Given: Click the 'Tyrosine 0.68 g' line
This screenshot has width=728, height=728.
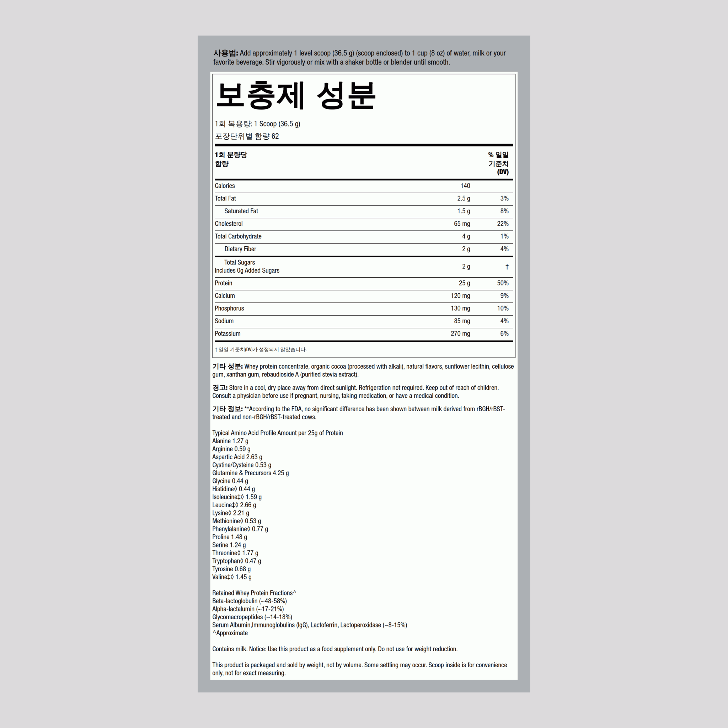Looking at the screenshot, I should pos(231,569).
